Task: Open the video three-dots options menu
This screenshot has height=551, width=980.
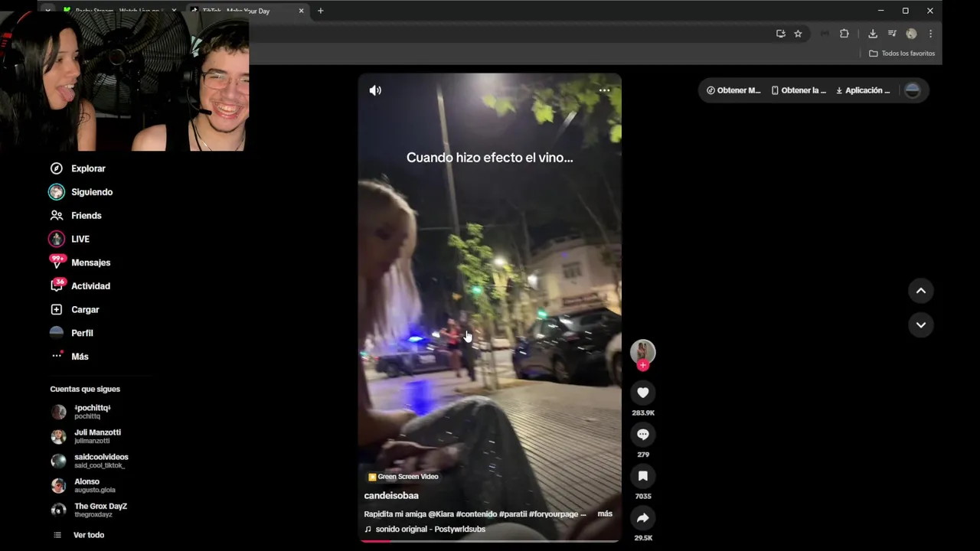Action: point(604,90)
